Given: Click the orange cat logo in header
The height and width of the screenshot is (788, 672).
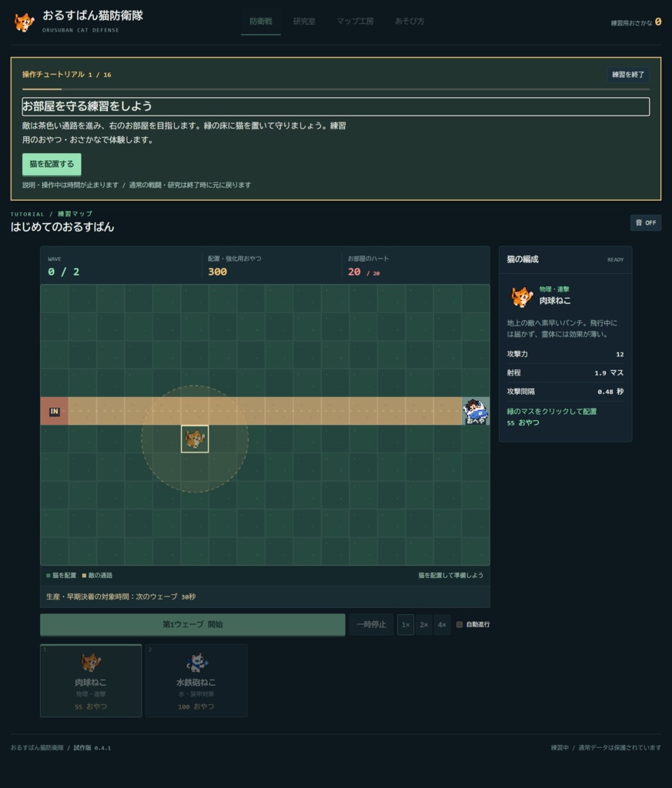Looking at the screenshot, I should [x=24, y=22].
